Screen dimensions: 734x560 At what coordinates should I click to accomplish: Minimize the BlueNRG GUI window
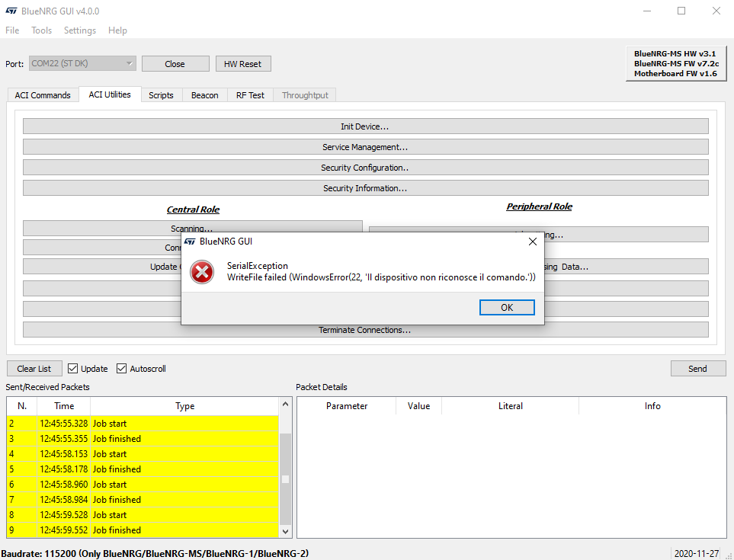pos(647,11)
